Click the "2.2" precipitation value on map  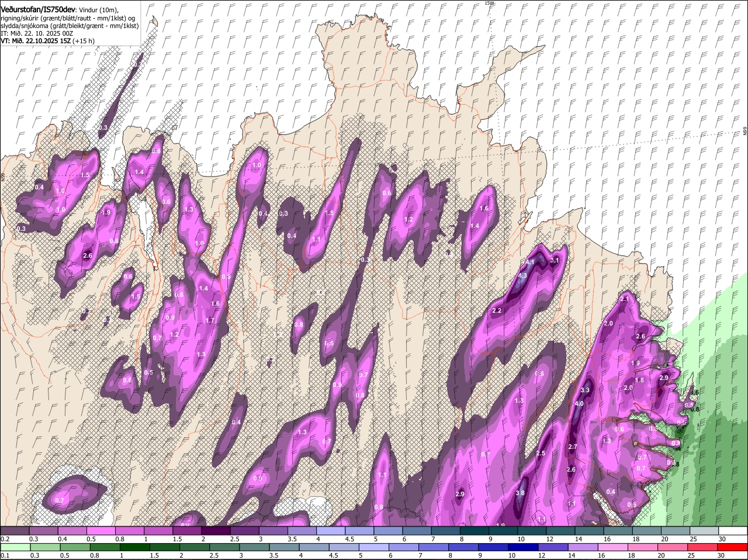click(497, 311)
